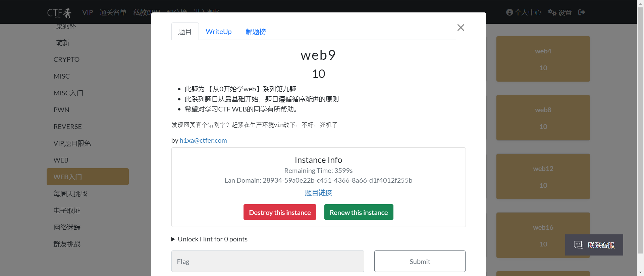Image resolution: width=644 pixels, height=276 pixels.
Task: Switch to the 解题榜 tab
Action: click(256, 32)
